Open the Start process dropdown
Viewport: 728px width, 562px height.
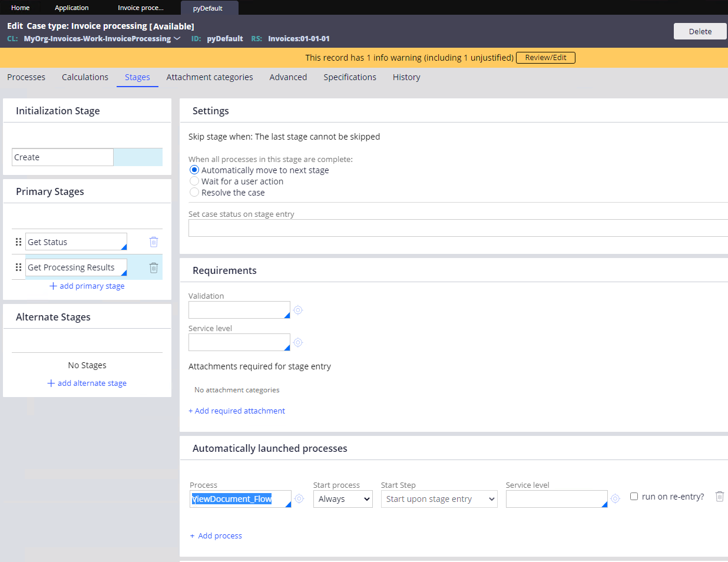(x=343, y=499)
